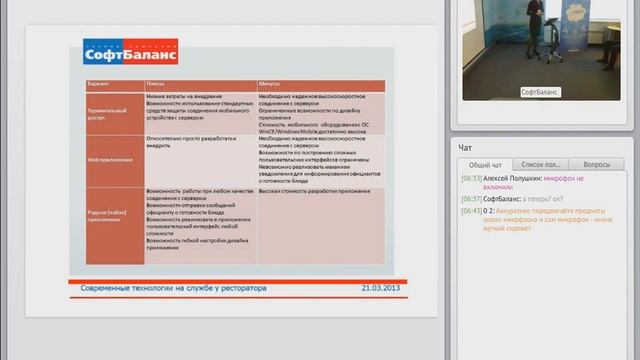Click the 'Вариант' column header

pyautogui.click(x=115, y=85)
